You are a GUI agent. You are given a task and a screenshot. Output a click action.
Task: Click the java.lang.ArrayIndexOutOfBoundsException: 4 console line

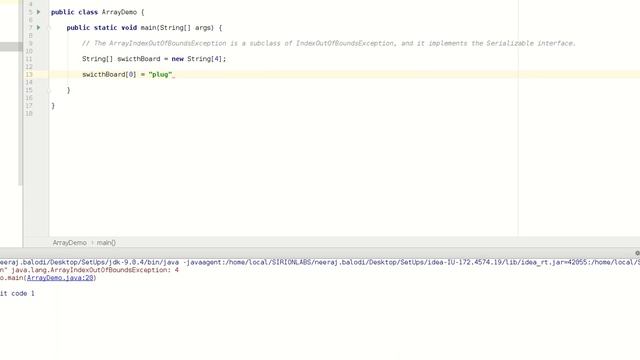[x=89, y=270]
